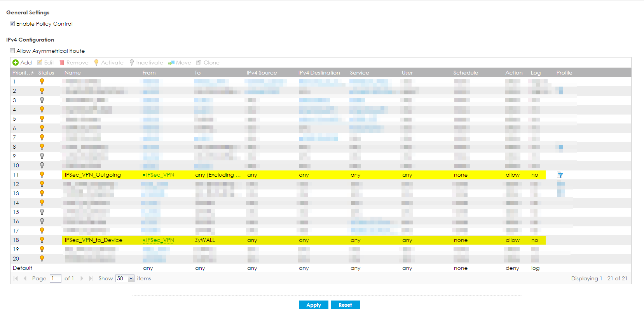Click the page number input field
This screenshot has width=644, height=311.
[x=55, y=278]
